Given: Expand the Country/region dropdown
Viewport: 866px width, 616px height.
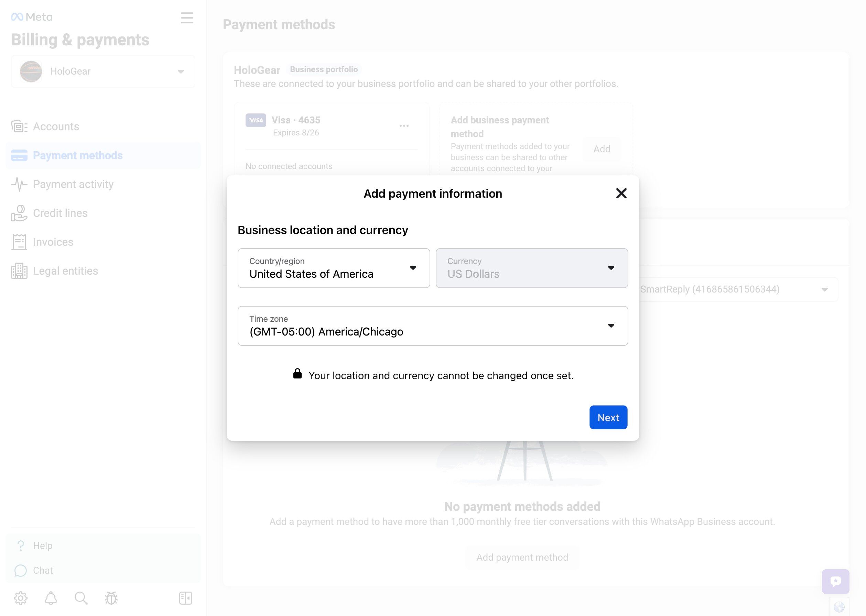Looking at the screenshot, I should [334, 268].
